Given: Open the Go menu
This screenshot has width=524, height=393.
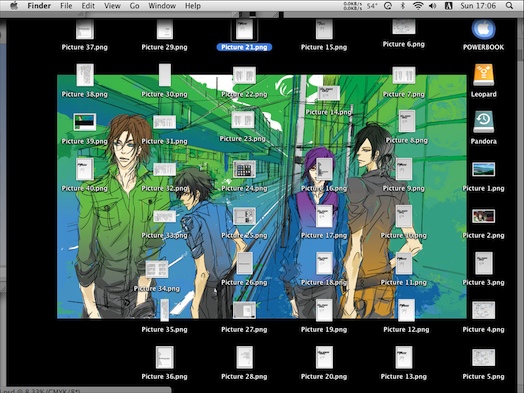Looking at the screenshot, I should point(134,6).
